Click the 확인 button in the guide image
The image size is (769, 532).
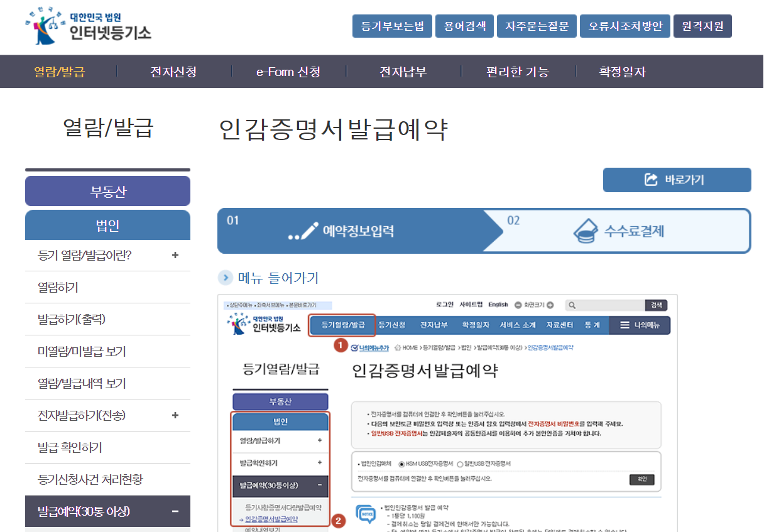641,480
